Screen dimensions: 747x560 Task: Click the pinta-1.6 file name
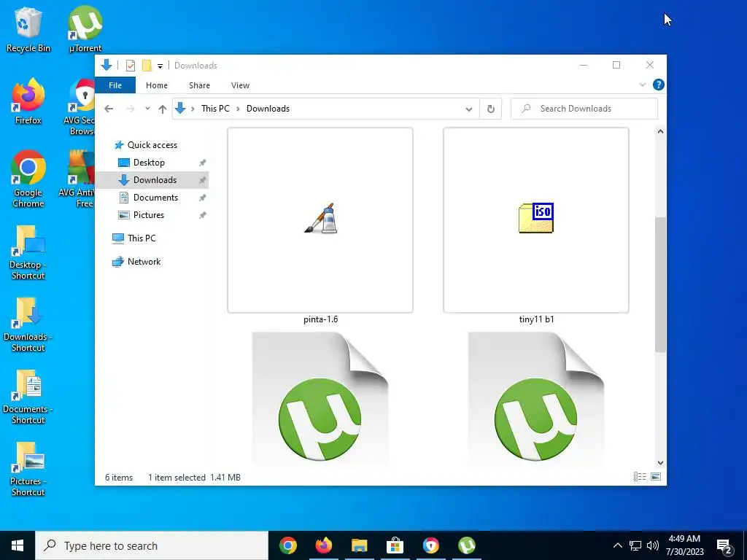coord(321,319)
